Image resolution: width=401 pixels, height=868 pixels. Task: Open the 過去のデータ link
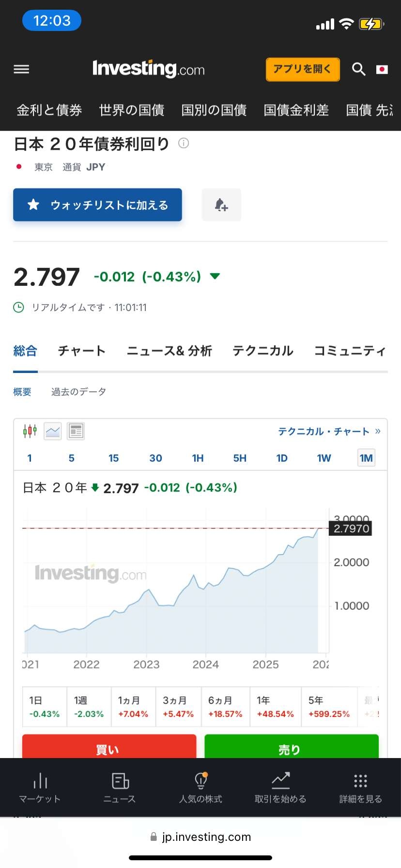coord(78,392)
